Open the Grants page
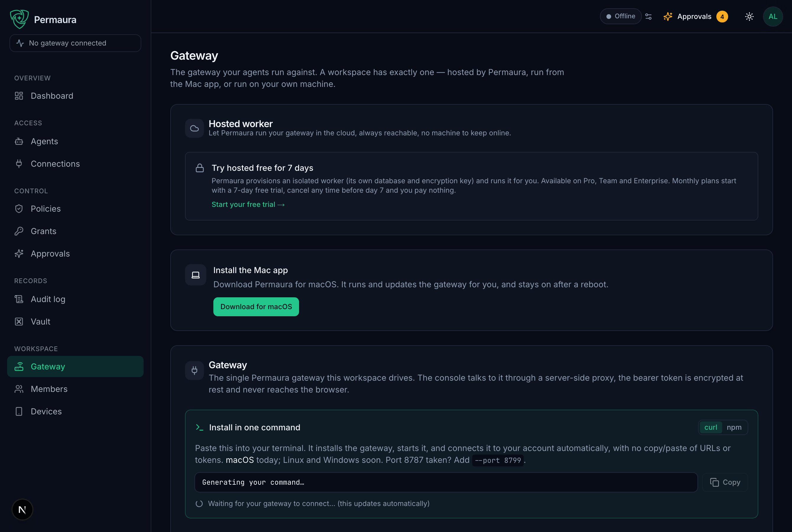 coord(75,231)
